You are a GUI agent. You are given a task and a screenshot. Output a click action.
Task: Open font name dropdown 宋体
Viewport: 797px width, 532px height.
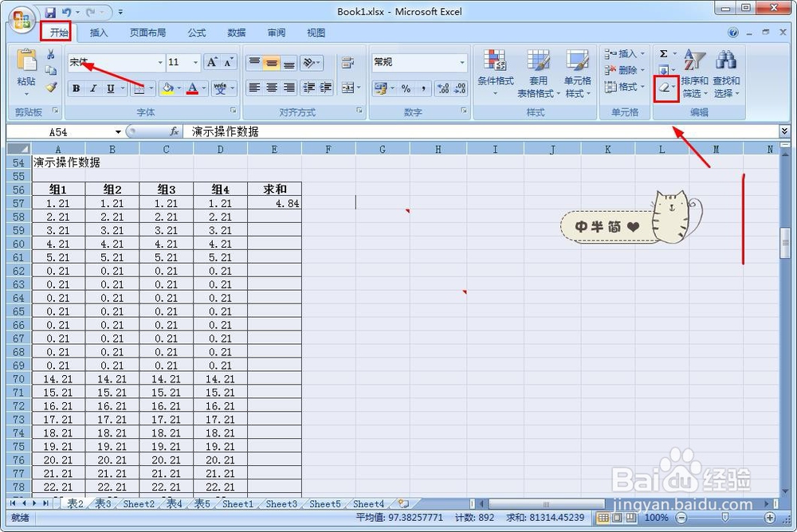[160, 62]
